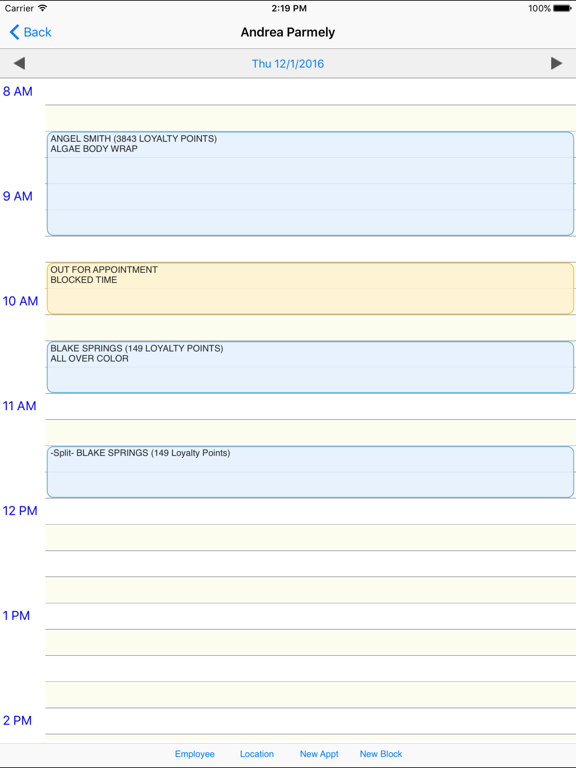Select the 10 AM time label

[20, 301]
